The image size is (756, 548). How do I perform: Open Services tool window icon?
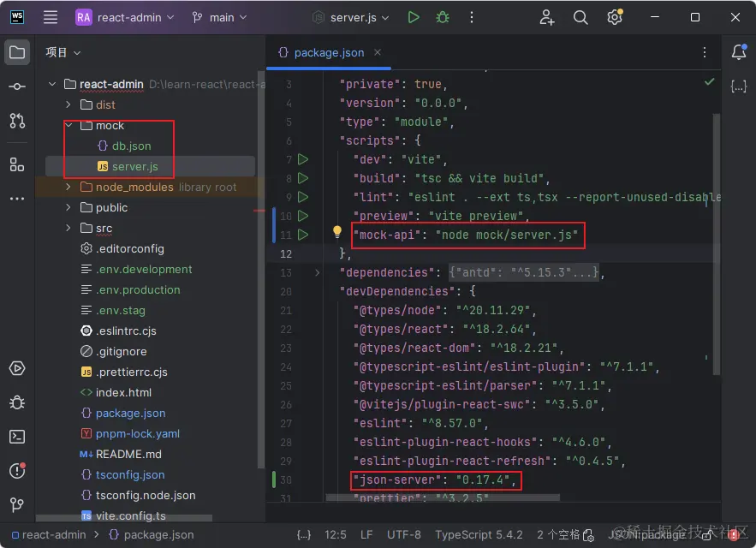[17, 368]
